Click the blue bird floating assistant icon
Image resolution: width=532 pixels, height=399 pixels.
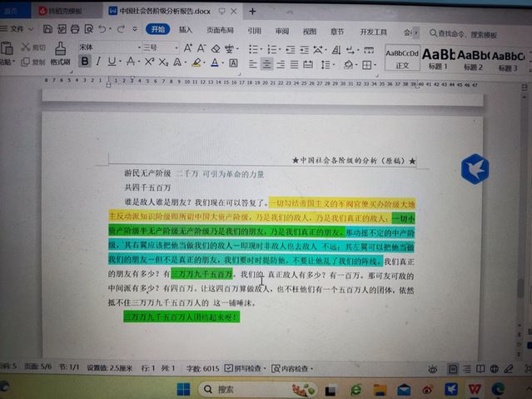point(475,168)
